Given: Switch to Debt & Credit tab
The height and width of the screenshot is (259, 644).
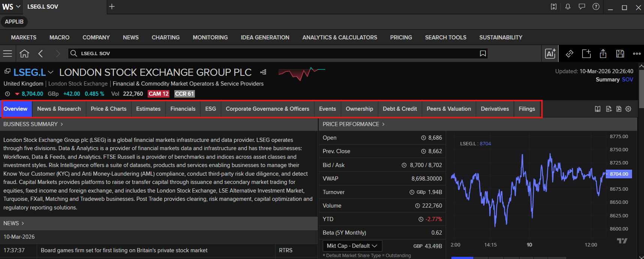Looking at the screenshot, I should click(400, 109).
